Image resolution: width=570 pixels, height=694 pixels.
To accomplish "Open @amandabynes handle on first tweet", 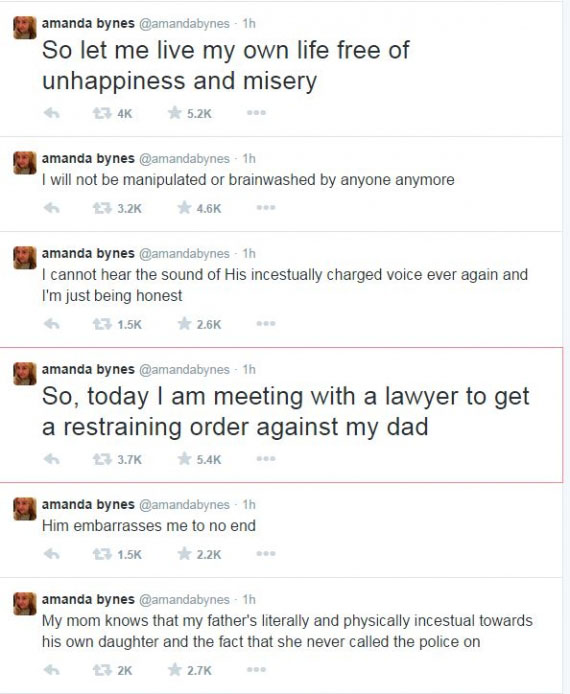I will (185, 23).
